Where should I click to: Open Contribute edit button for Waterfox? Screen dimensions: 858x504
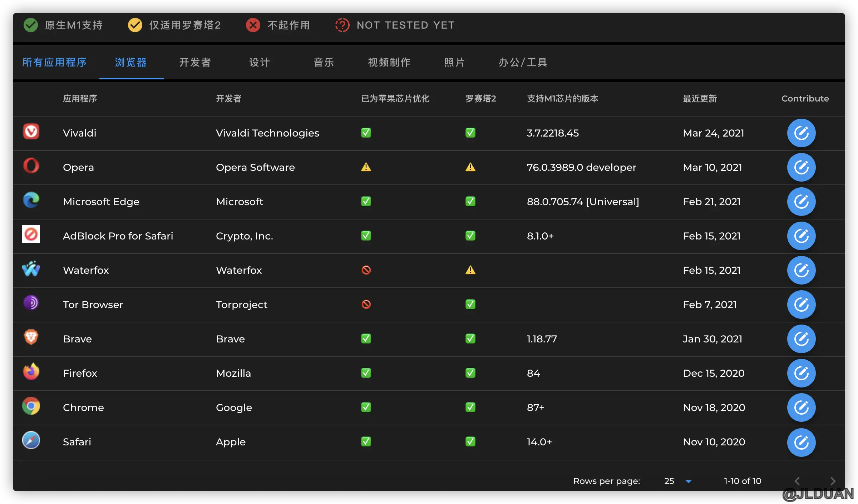pos(801,270)
